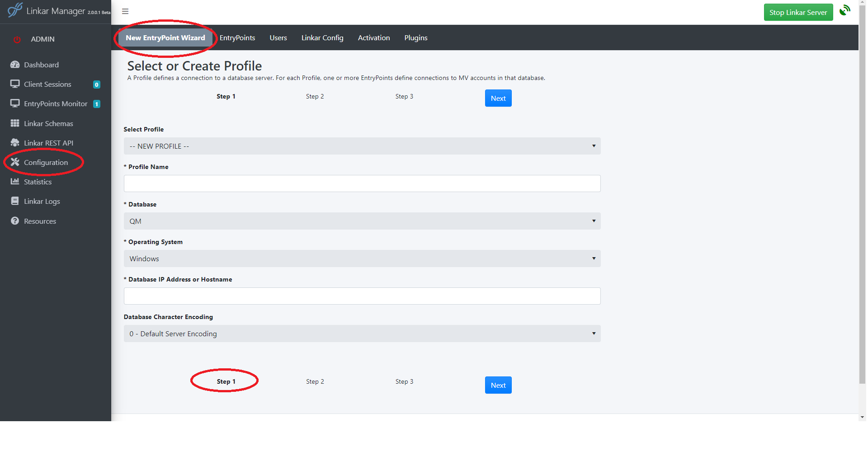Click the bottom Next button
The width and height of the screenshot is (868, 470).
point(498,385)
